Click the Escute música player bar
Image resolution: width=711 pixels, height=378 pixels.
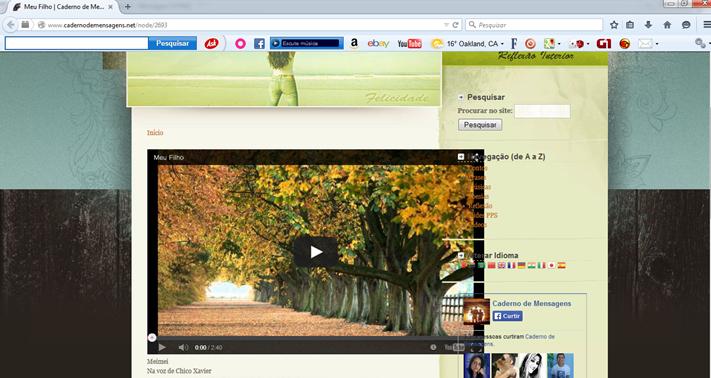pyautogui.click(x=307, y=44)
